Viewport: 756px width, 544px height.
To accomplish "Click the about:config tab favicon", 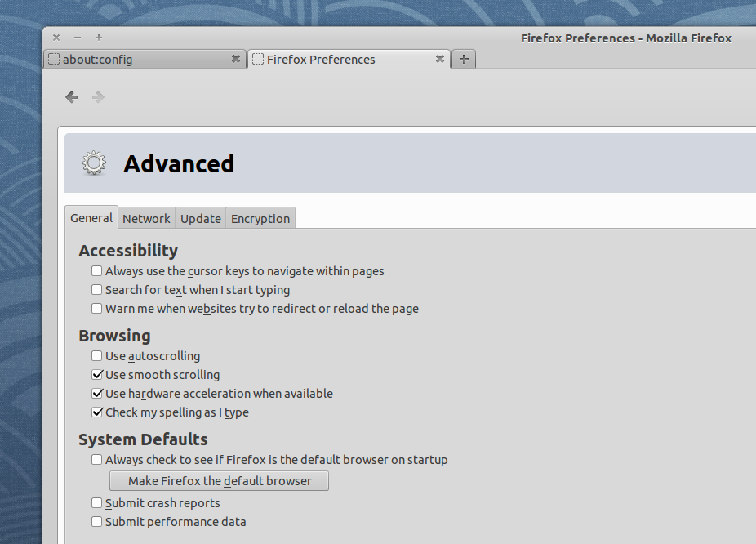I will pos(54,59).
